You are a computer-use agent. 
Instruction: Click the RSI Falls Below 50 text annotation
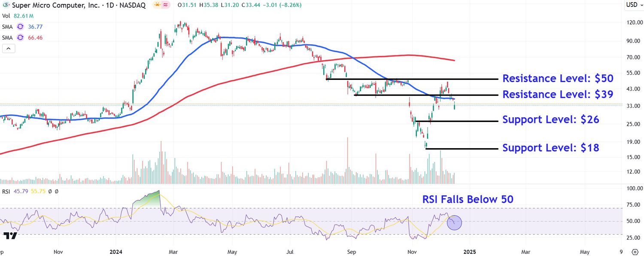point(468,199)
